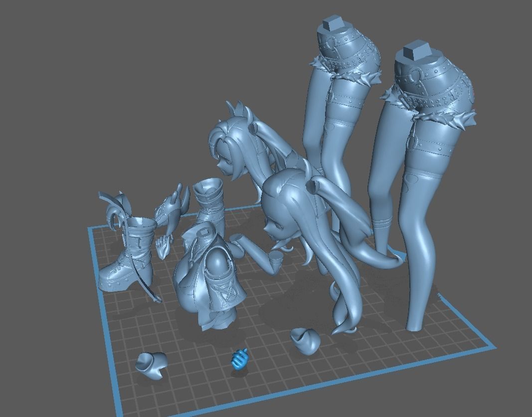
Task: Select the spiked shoulder armor piece
Action: 173,208
